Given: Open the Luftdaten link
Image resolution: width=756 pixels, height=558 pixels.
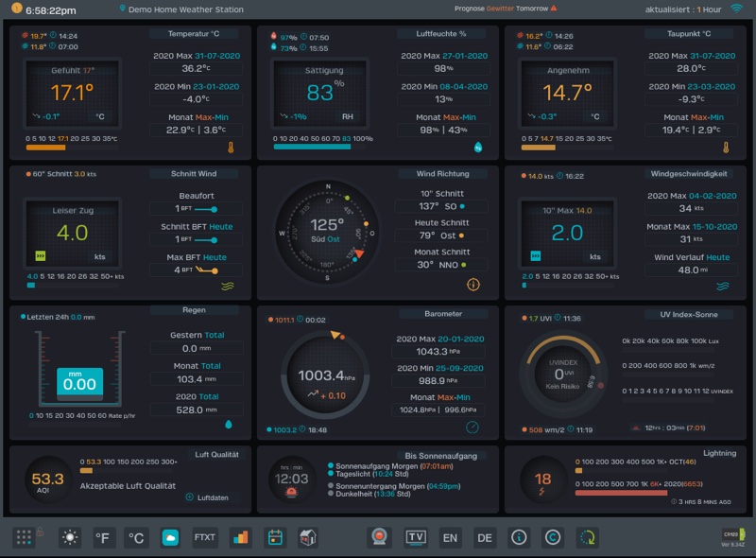Looking at the screenshot, I should click(213, 497).
